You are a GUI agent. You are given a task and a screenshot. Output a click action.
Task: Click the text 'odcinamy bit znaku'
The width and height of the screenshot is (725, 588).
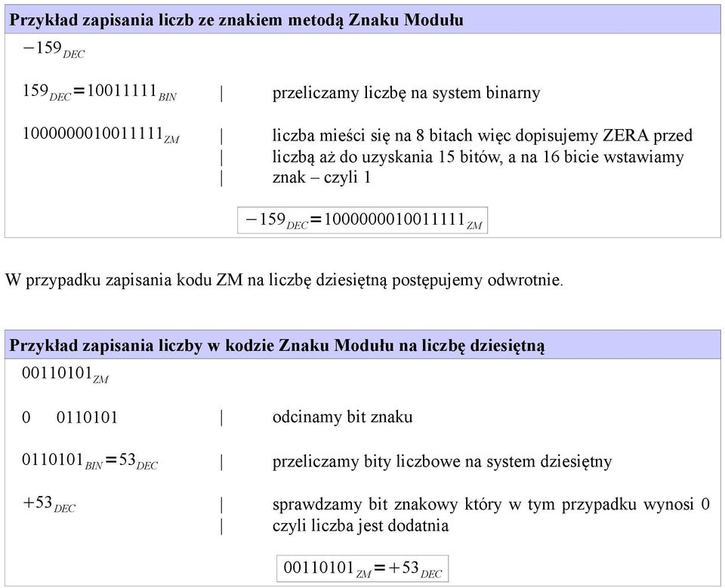tap(342, 417)
